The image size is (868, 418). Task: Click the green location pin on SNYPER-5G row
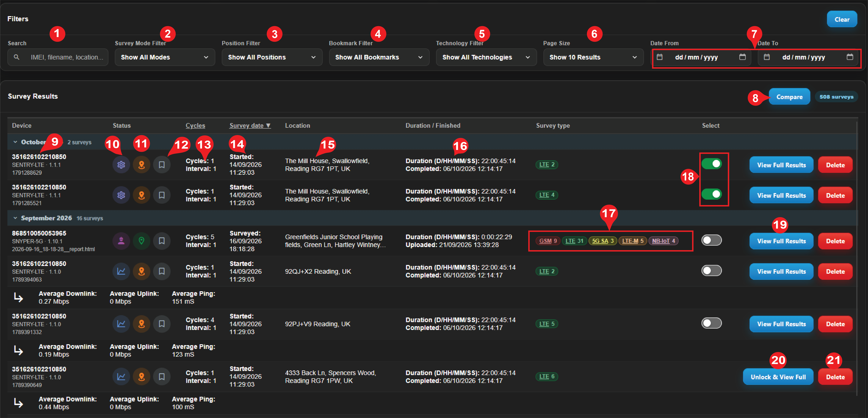pos(141,241)
